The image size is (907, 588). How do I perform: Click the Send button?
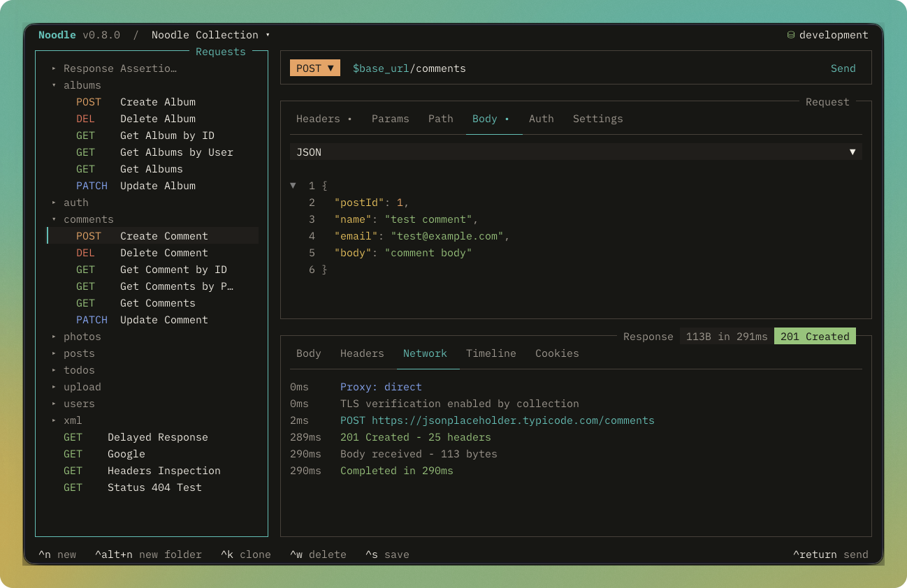(843, 68)
